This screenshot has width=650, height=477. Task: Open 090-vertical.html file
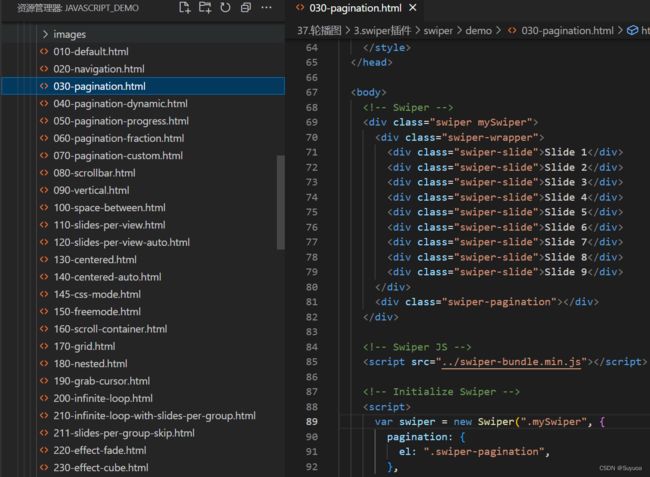tap(143, 190)
